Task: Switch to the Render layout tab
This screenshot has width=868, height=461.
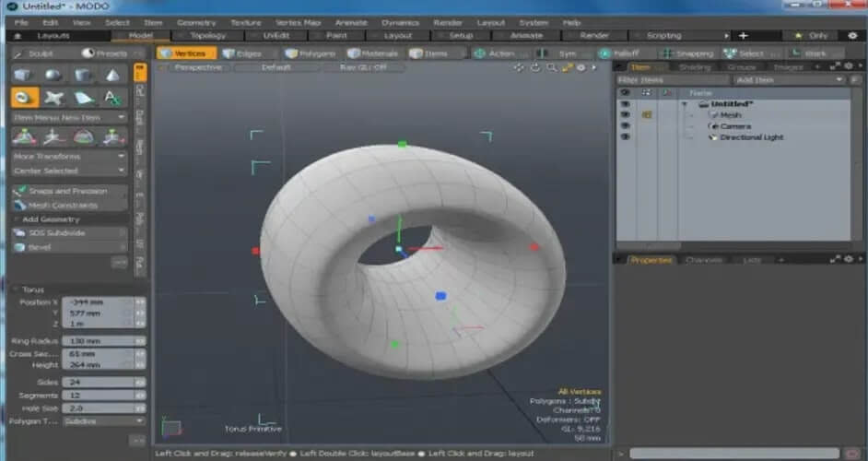Action: pyautogui.click(x=594, y=35)
